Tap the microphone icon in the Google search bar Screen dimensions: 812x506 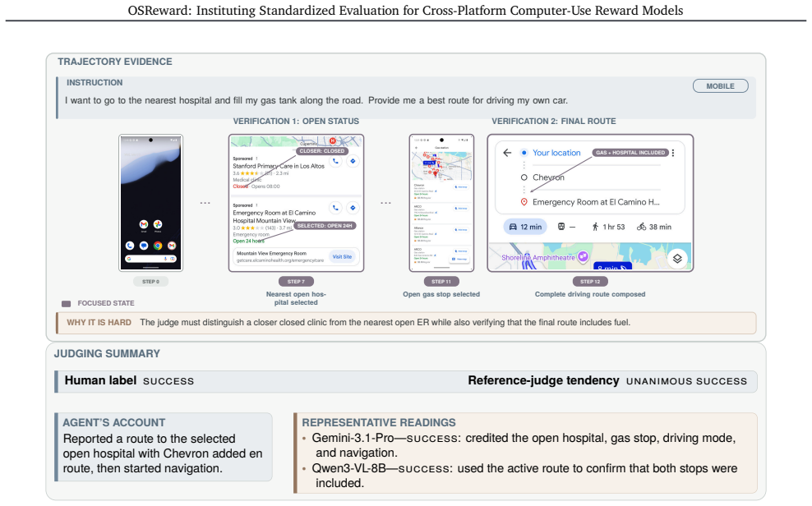(165, 259)
